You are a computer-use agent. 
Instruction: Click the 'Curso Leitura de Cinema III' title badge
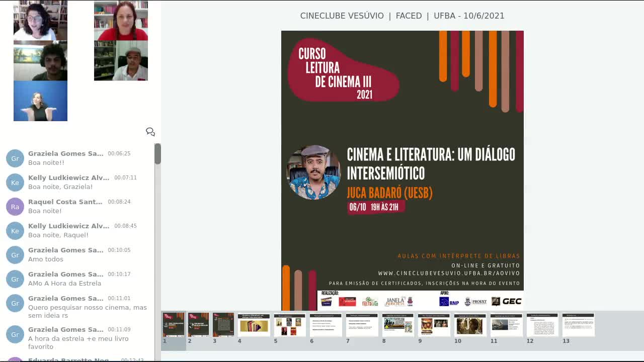(x=343, y=70)
